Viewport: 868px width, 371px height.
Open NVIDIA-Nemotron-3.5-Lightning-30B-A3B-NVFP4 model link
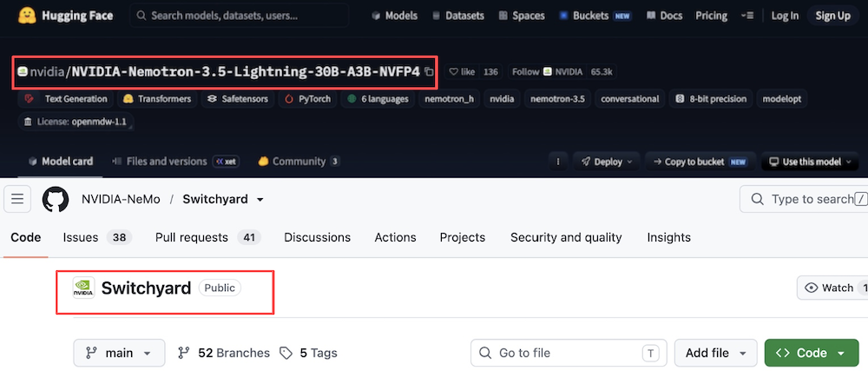click(x=246, y=71)
